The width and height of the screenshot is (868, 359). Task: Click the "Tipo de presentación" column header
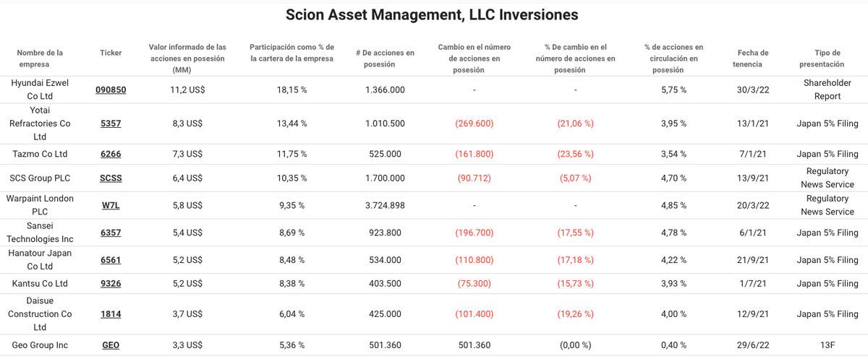click(826, 58)
